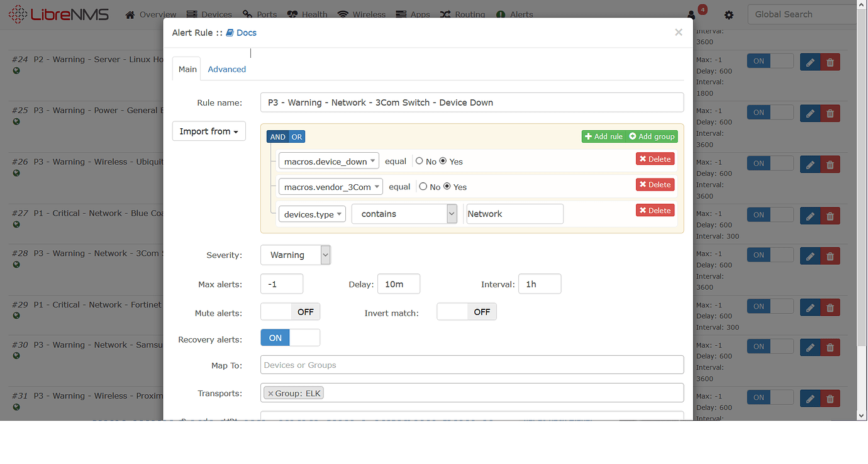Click the pencil edit icon for rule #24
Viewport: 868px width, 464px height.
(810, 62)
